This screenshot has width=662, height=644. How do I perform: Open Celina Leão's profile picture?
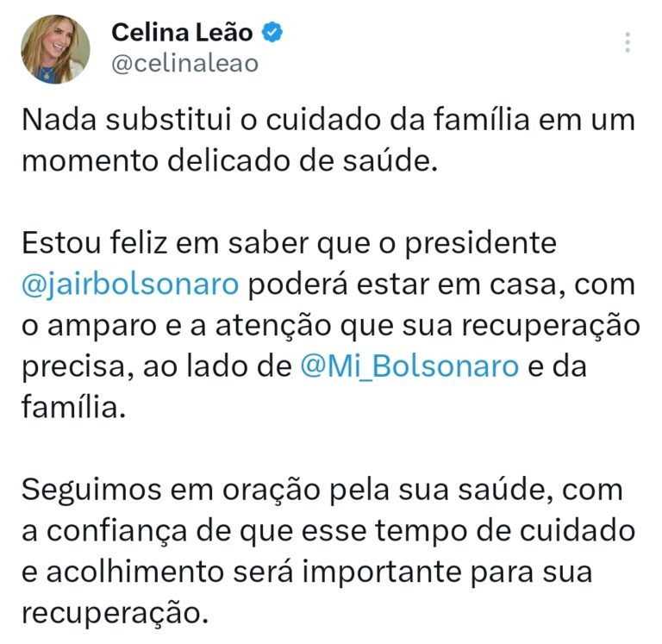point(56,48)
